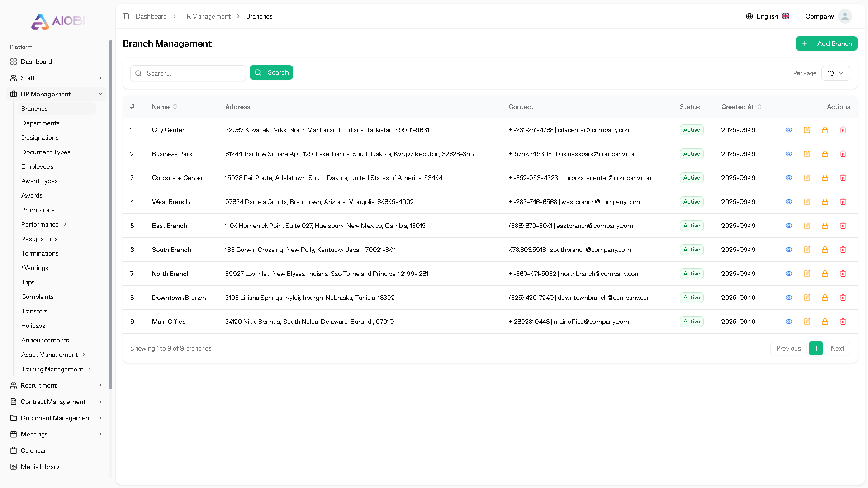868x488 pixels.
Task: Open the Calendar section icon
Action: pos(13,450)
